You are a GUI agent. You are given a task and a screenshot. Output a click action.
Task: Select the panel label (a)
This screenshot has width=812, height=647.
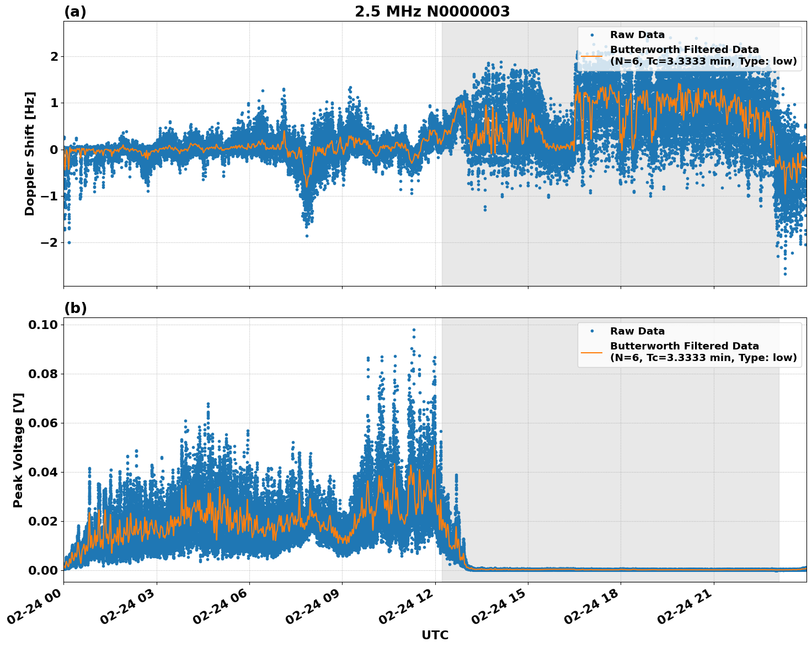pyautogui.click(x=75, y=10)
